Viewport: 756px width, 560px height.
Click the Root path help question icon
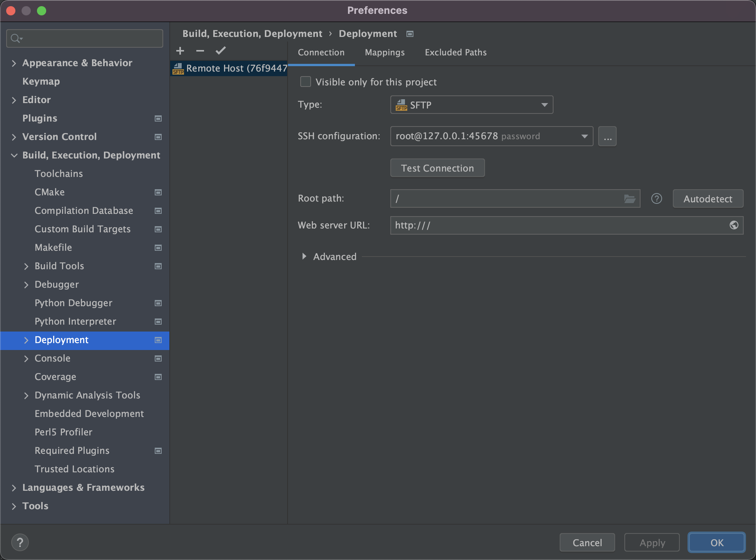(x=657, y=198)
